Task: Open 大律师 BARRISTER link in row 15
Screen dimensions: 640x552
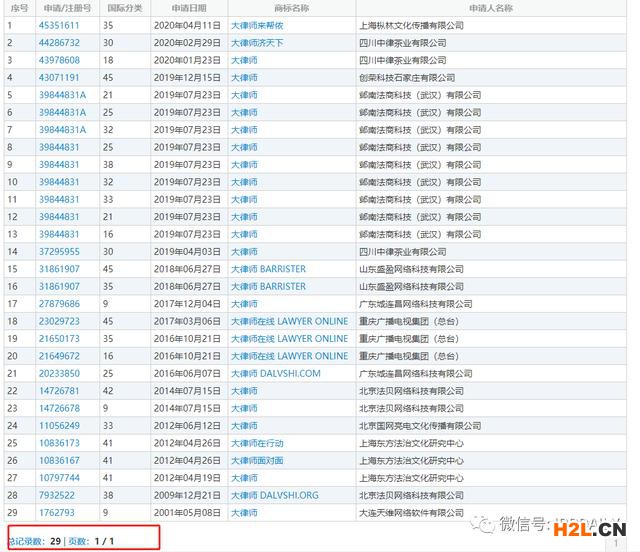Action: coord(269,269)
